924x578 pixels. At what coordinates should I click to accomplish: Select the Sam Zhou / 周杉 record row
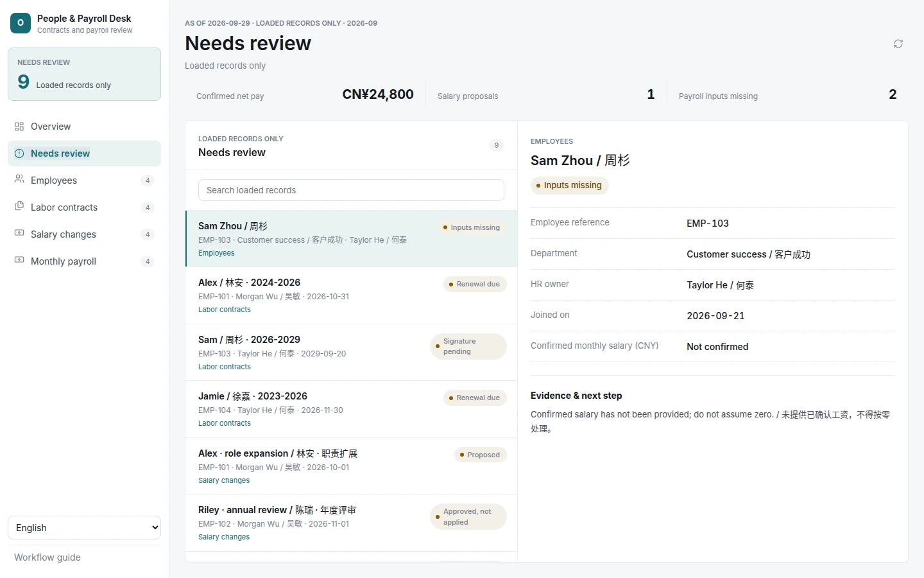point(351,239)
